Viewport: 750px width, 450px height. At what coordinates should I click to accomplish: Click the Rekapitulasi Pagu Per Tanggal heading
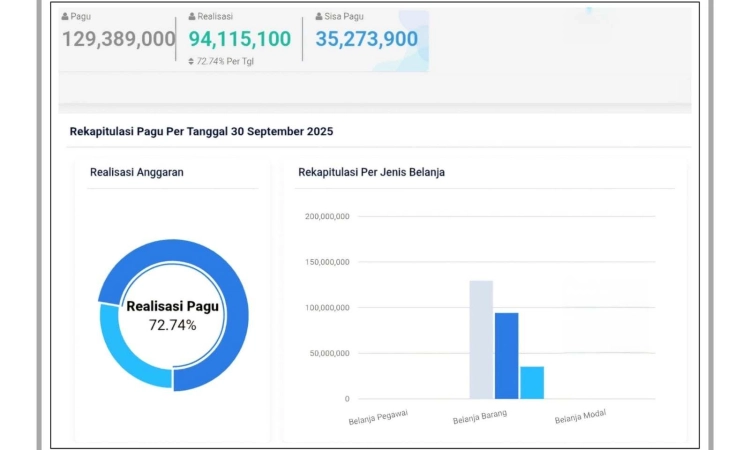201,132
